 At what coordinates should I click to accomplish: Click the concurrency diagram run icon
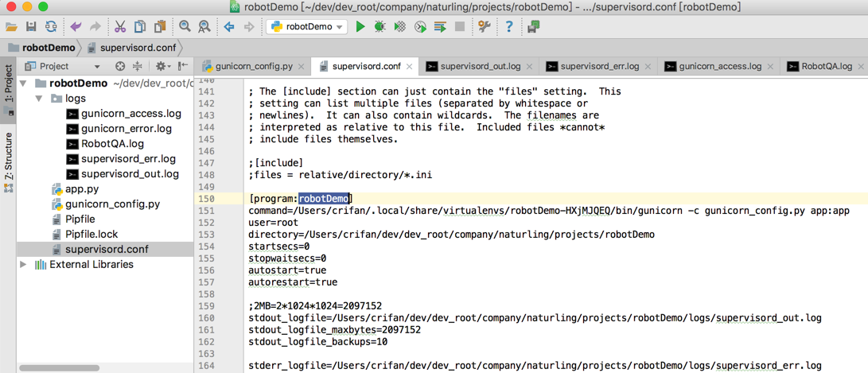tap(440, 26)
